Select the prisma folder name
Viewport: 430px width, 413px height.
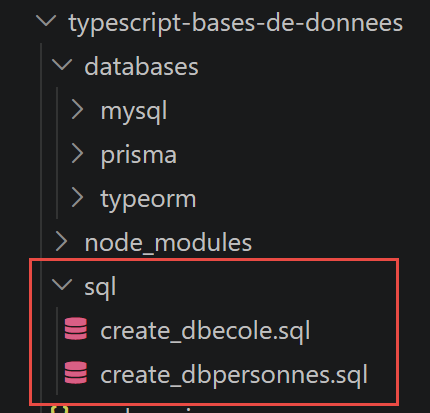(x=139, y=155)
